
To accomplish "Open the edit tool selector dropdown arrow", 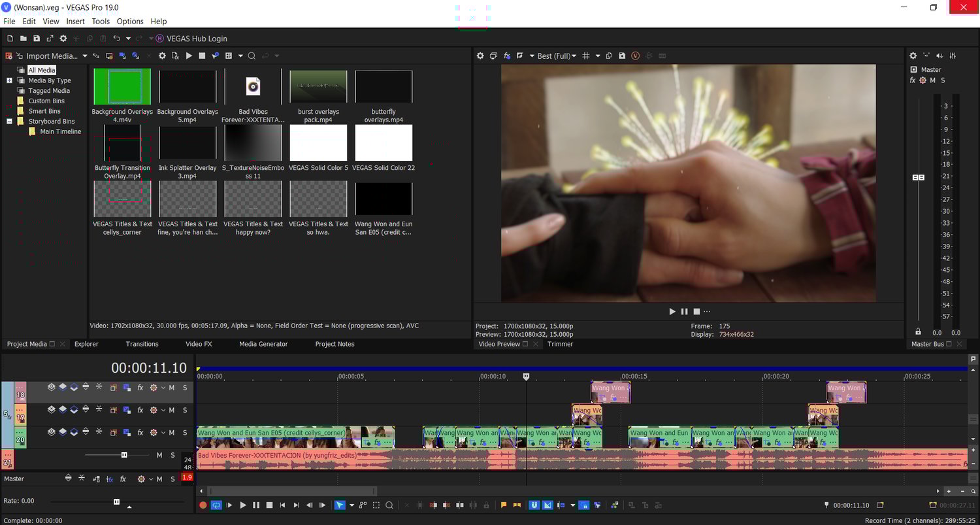I will (351, 505).
